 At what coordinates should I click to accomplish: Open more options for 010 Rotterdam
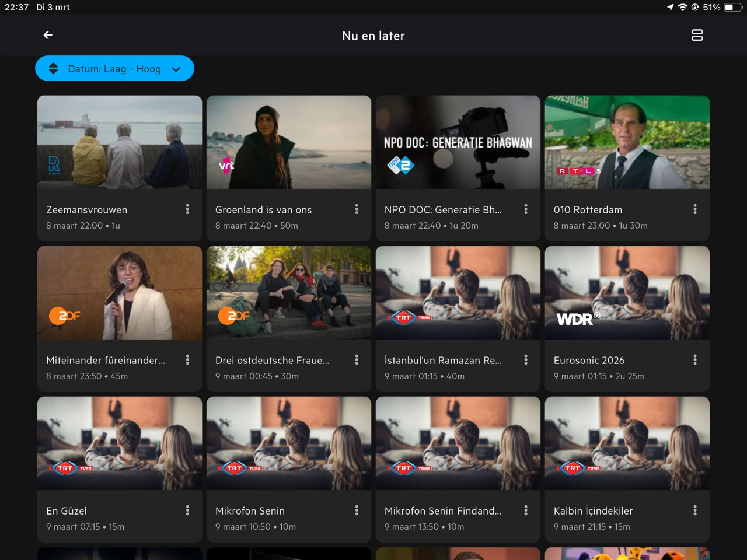[695, 209]
